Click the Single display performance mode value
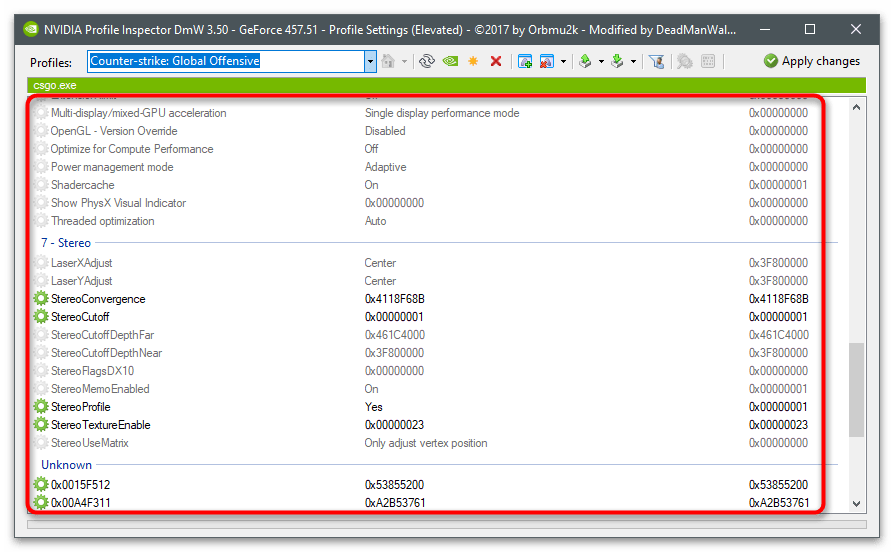 click(x=442, y=113)
